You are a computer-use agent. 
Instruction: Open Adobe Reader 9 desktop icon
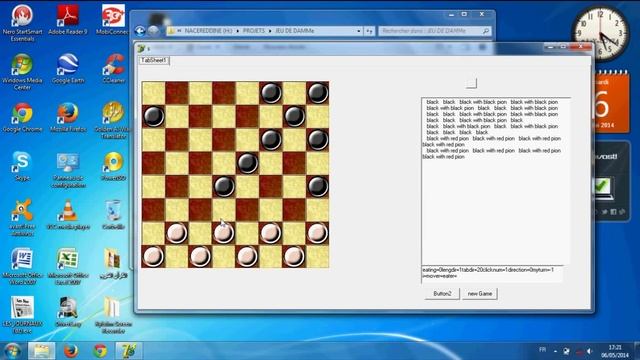pos(67,20)
